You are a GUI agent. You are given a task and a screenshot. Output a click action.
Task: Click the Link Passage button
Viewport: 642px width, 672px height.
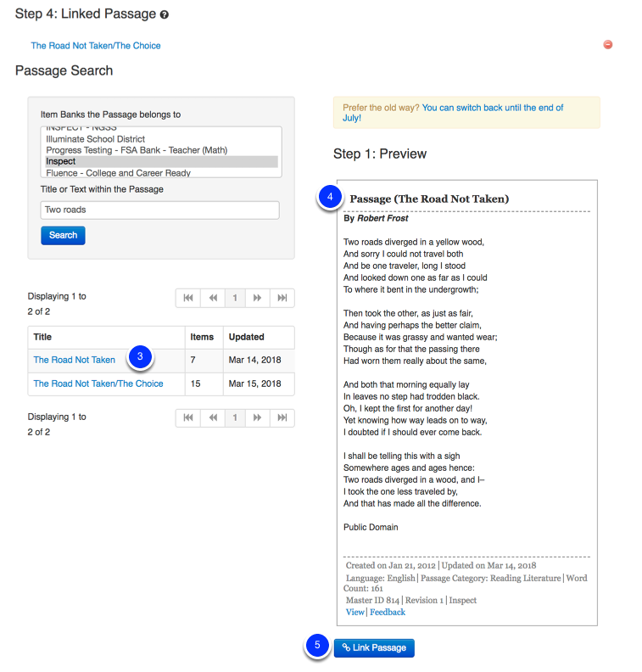point(374,647)
